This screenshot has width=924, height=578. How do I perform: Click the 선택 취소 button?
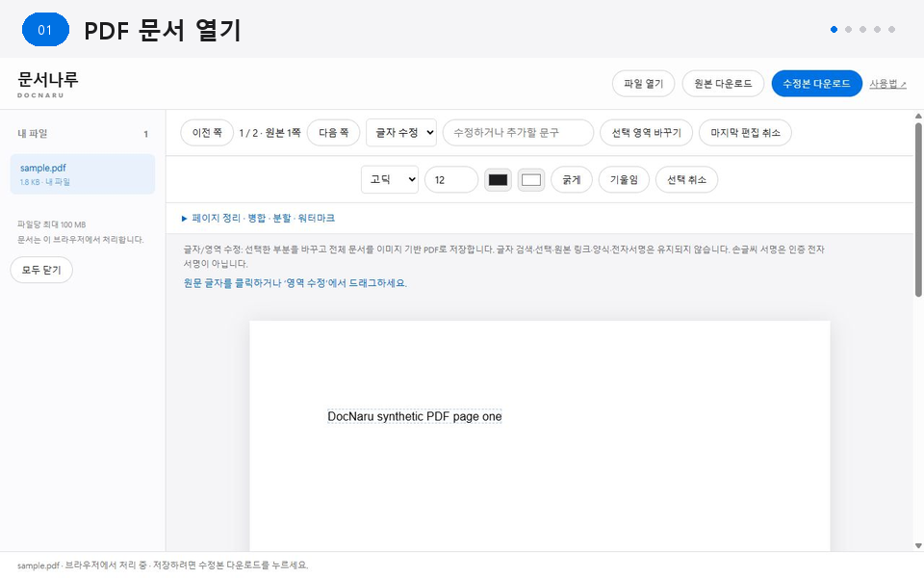686,180
